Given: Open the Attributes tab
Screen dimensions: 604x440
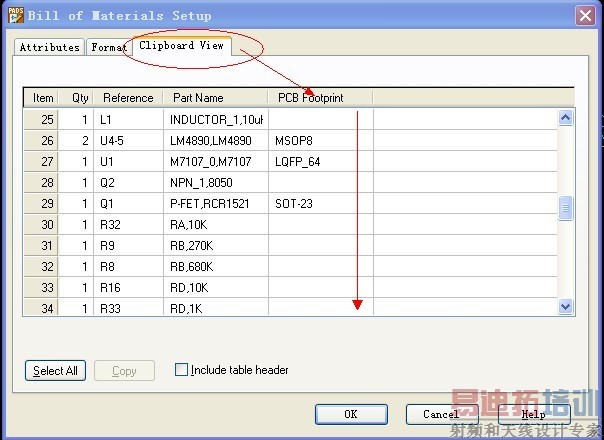Looking at the screenshot, I should [x=49, y=47].
